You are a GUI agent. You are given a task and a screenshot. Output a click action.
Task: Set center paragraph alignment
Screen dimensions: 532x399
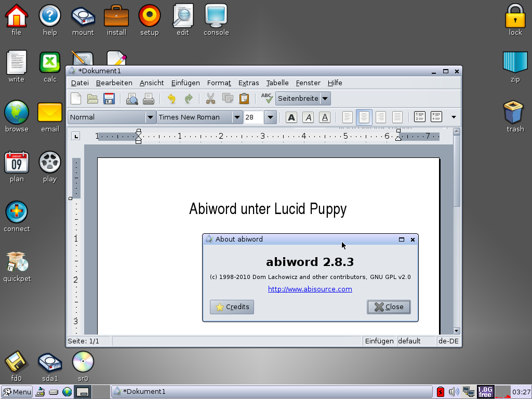tap(364, 117)
